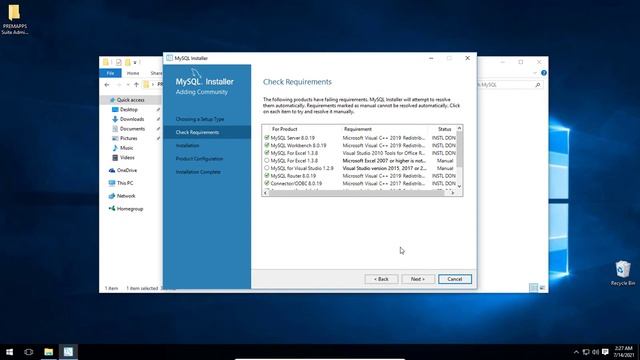The width and height of the screenshot is (640, 360).
Task: Click the Back button in installer
Action: click(x=381, y=279)
